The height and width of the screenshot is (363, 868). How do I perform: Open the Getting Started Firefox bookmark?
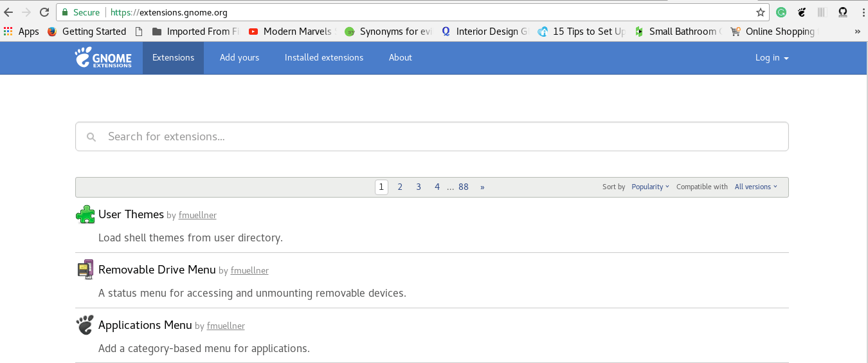87,32
